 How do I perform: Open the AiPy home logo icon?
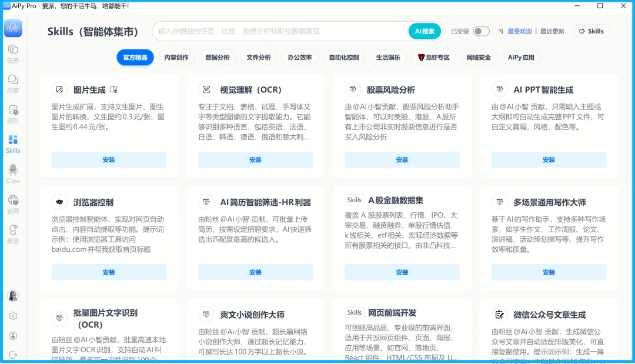pos(13,28)
